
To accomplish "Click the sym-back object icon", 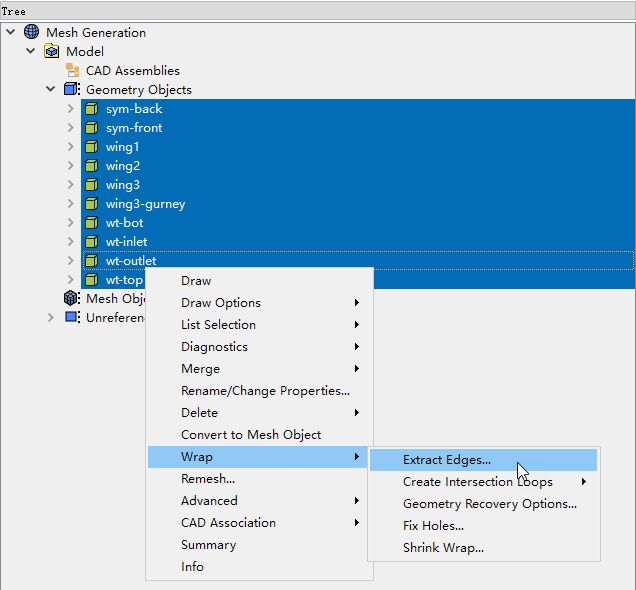I will tap(91, 109).
